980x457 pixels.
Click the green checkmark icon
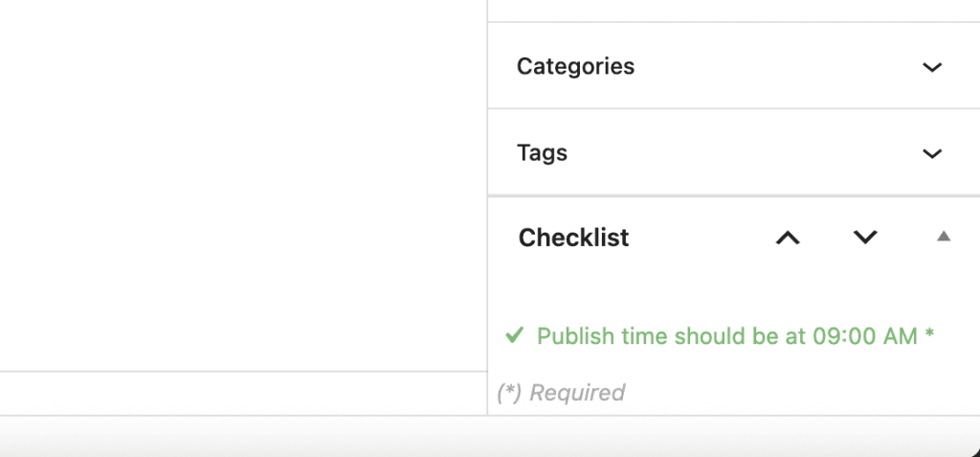pyautogui.click(x=515, y=335)
